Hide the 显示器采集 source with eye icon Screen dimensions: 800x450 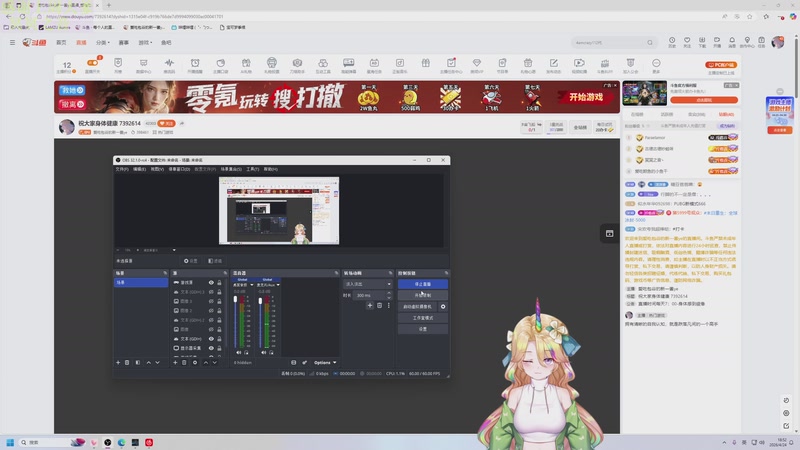211,348
